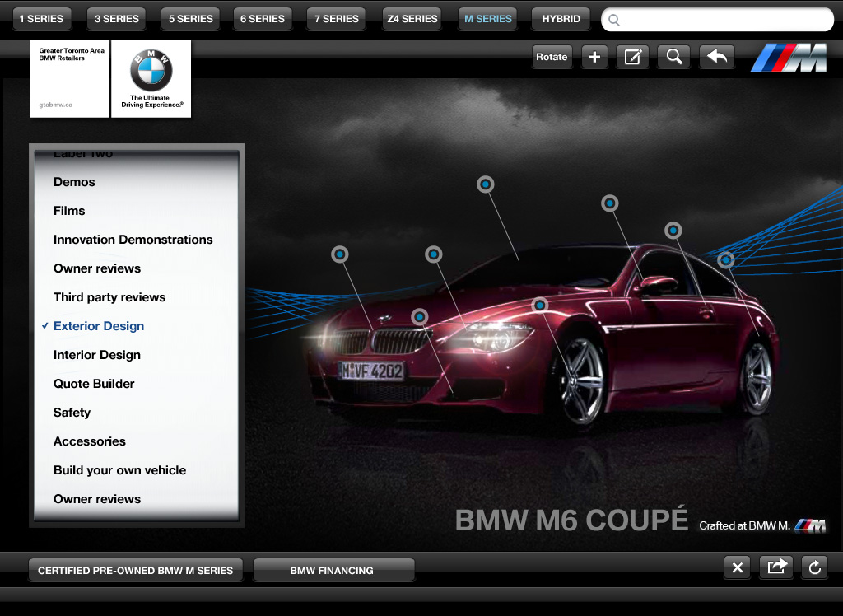Click the magnifier search toolbar icon

673,57
